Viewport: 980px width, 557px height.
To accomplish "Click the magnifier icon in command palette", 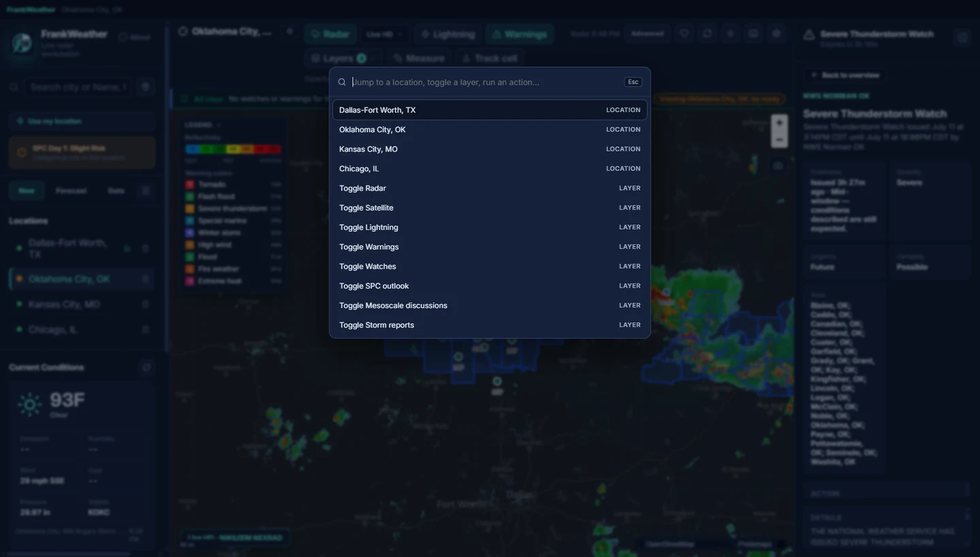I will (x=342, y=82).
